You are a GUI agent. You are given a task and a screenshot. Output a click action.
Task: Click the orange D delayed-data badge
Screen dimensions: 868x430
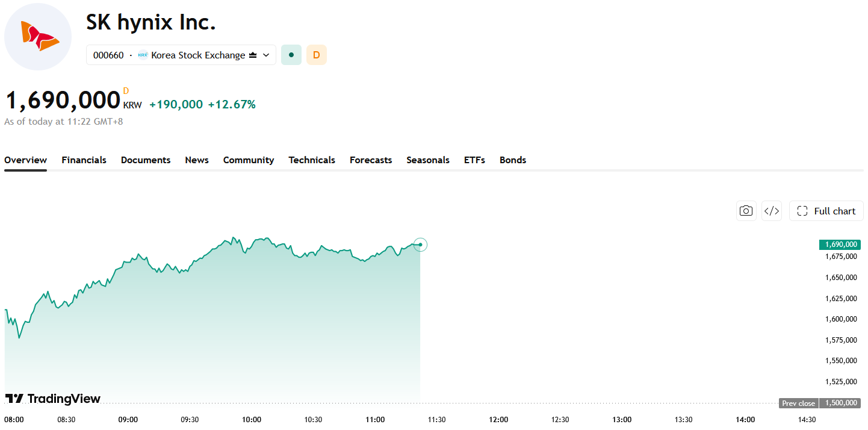317,55
